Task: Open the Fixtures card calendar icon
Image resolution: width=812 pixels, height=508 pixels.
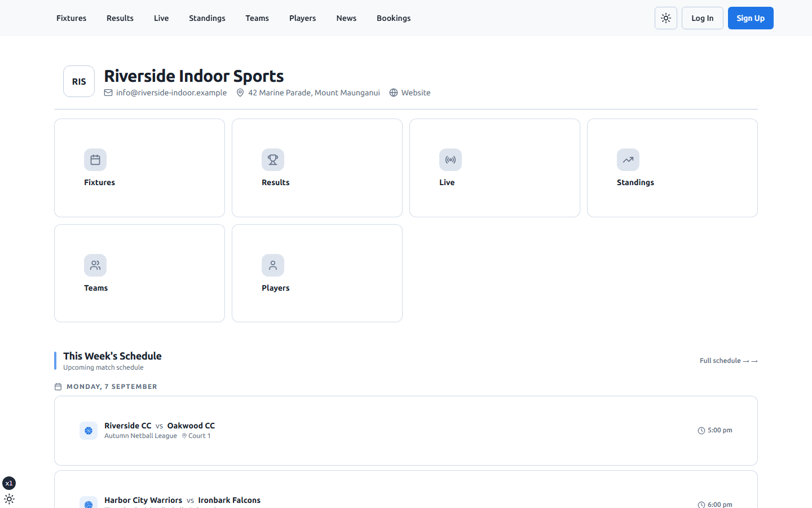Action: [95, 160]
